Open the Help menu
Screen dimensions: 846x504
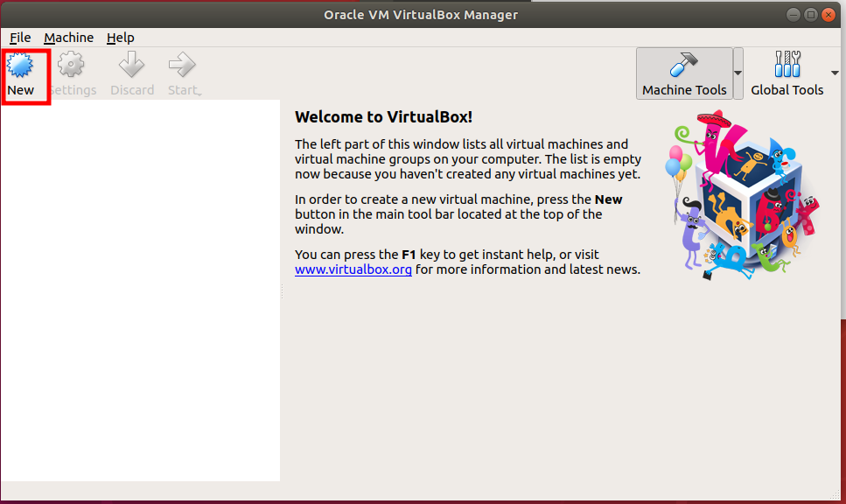[x=121, y=38]
